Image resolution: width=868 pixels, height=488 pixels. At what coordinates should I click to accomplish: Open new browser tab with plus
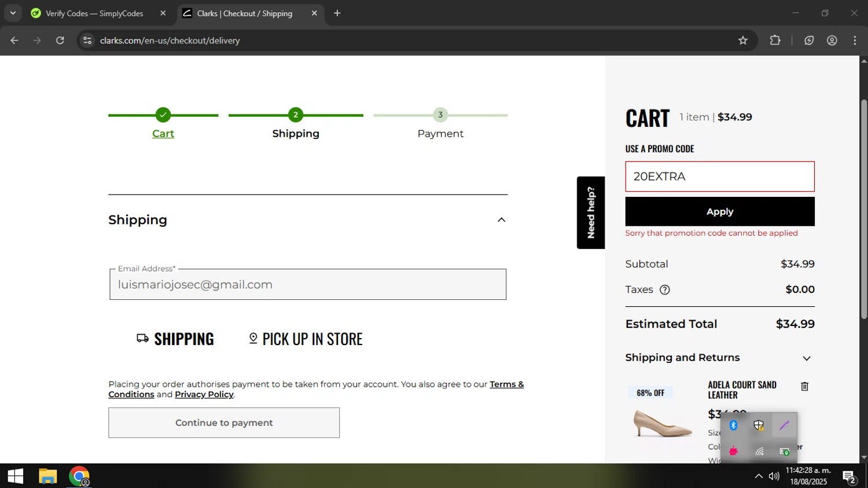[337, 13]
